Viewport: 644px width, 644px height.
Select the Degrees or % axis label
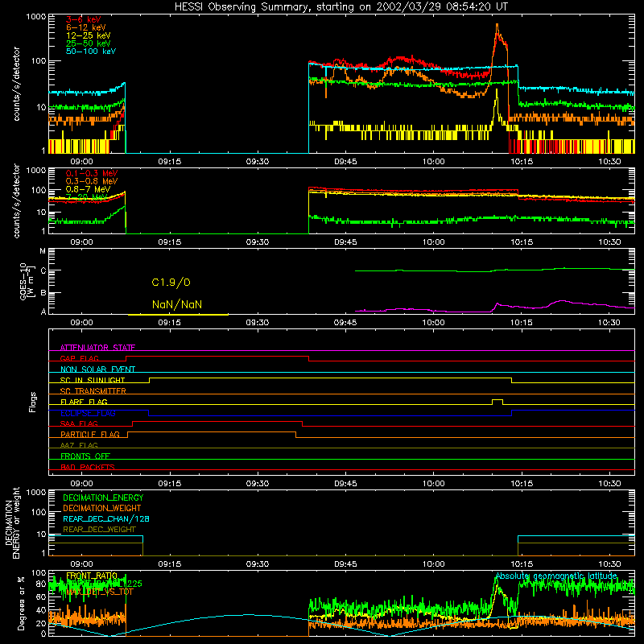(x=21, y=603)
